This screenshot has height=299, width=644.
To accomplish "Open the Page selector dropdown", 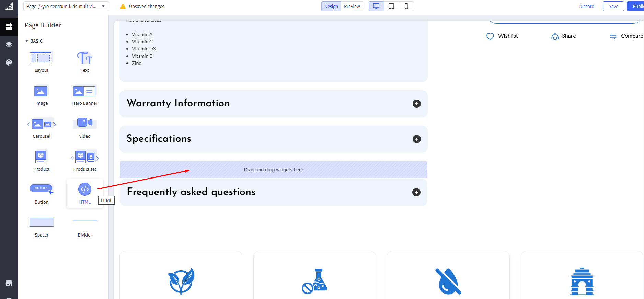I will click(66, 6).
